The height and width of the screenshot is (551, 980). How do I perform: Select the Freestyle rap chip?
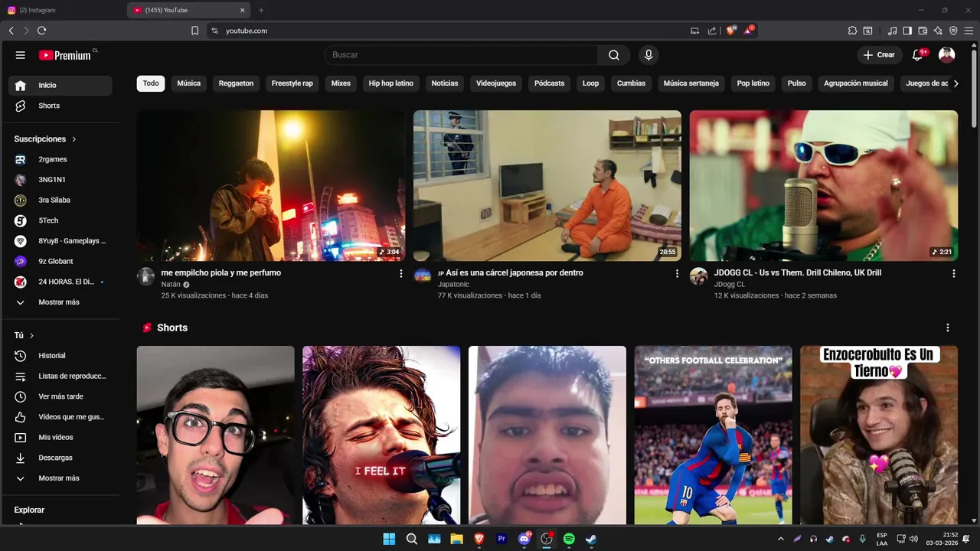click(292, 83)
